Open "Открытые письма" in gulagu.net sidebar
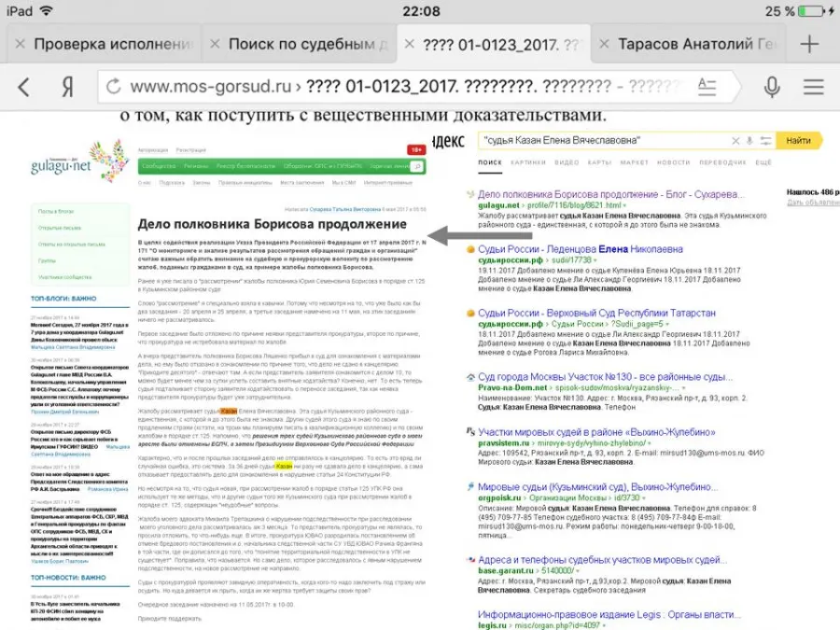 [x=60, y=228]
